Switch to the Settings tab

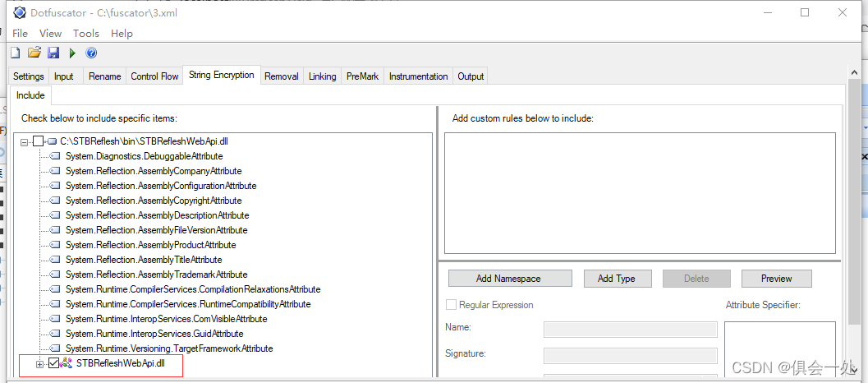pos(29,76)
